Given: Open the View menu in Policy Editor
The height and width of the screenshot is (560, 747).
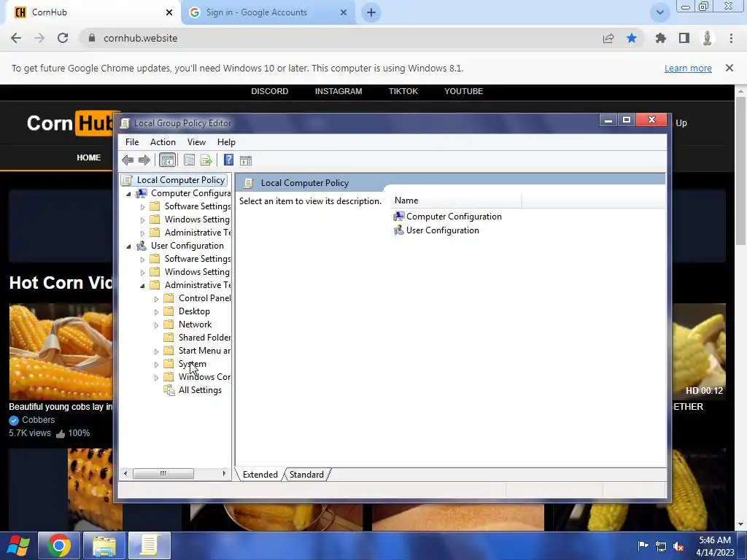Looking at the screenshot, I should coord(196,142).
